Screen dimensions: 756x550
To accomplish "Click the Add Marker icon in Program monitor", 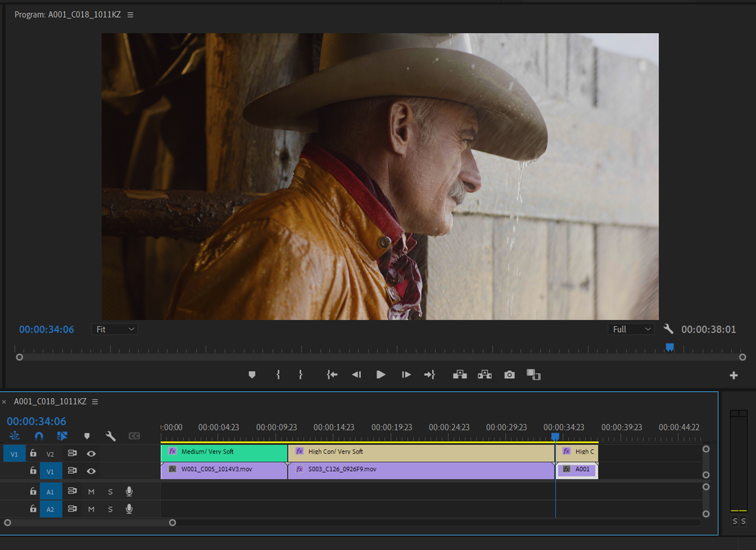I will [252, 375].
